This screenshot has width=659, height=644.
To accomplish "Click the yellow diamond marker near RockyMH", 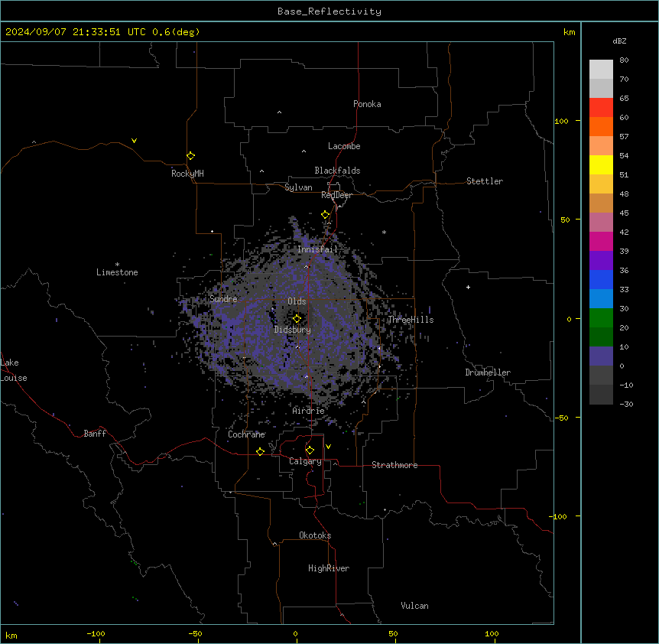I will point(191,156).
